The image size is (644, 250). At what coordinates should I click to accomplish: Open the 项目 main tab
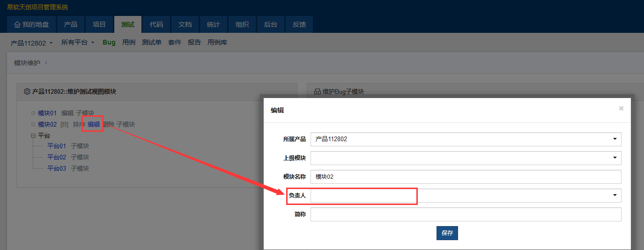[x=99, y=24]
